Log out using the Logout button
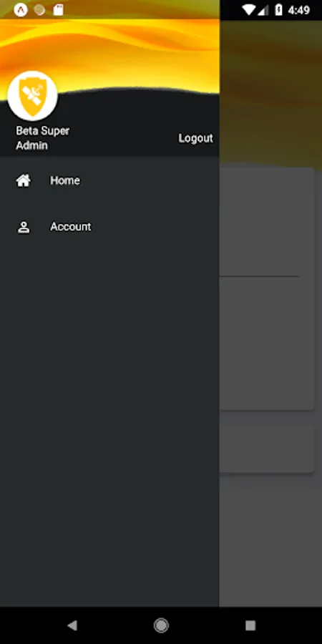322x644 pixels. 195,138
